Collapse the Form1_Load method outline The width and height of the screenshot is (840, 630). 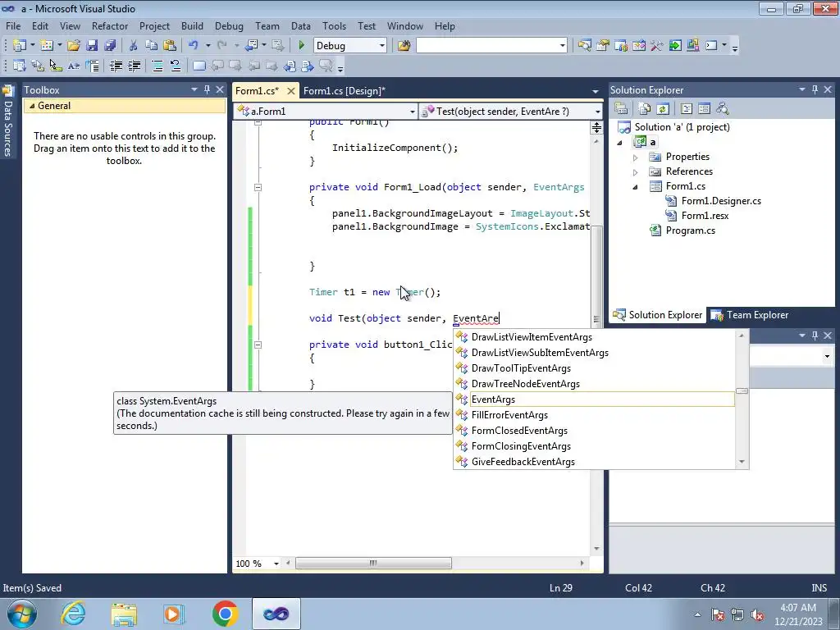click(258, 188)
